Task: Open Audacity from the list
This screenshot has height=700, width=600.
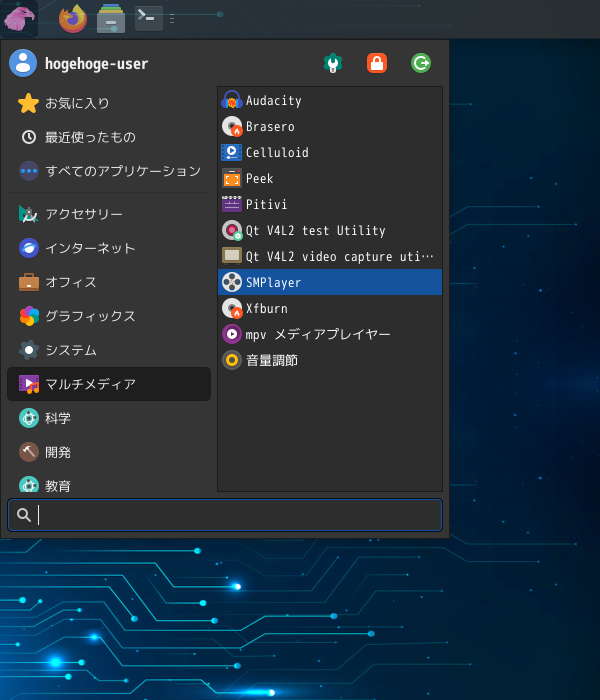Action: pos(330,100)
